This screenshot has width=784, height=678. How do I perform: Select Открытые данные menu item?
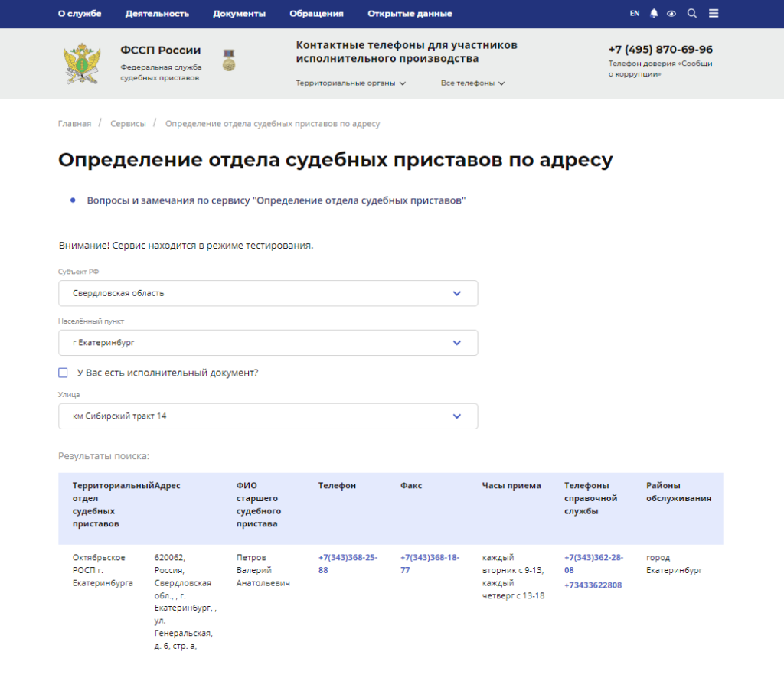pyautogui.click(x=410, y=14)
